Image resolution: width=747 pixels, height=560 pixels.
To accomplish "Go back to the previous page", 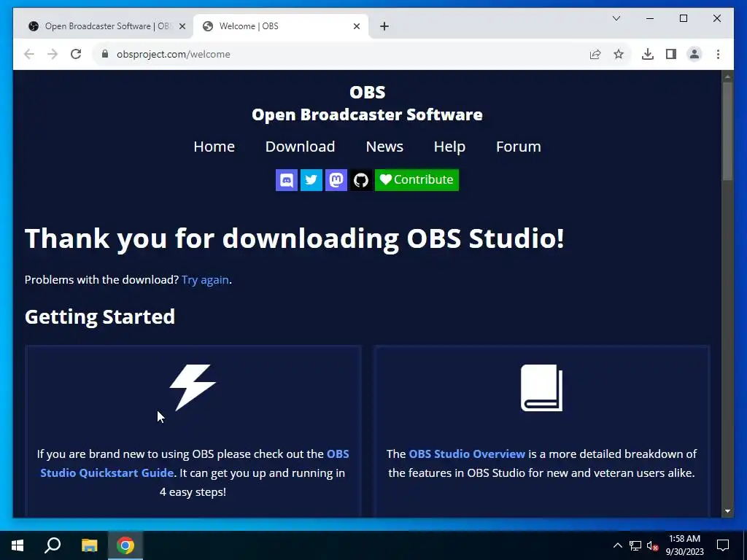I will pos(29,54).
